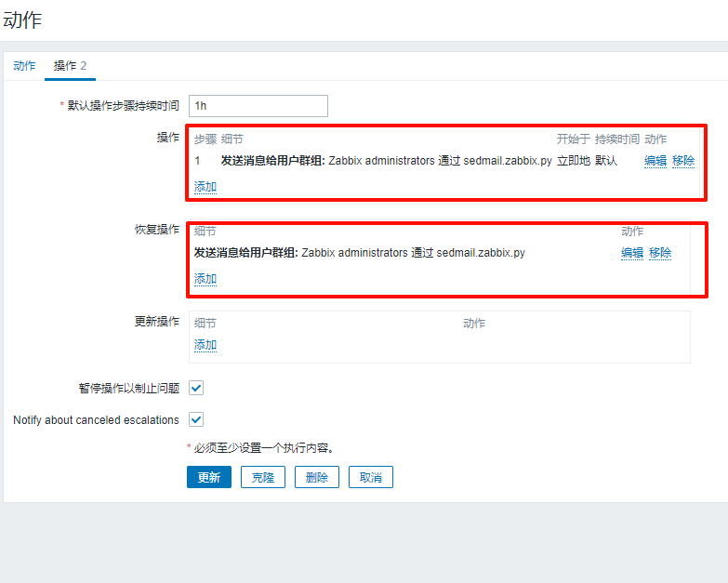Switch to the 动作 tab
Image resolution: width=728 pixels, height=583 pixels.
24,66
